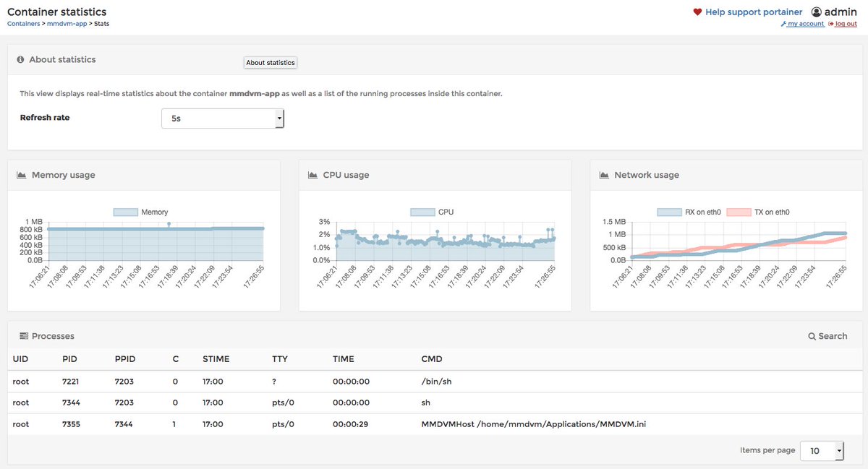The height and width of the screenshot is (469, 868).
Task: Click PID 7221 cell
Action: coord(71,382)
